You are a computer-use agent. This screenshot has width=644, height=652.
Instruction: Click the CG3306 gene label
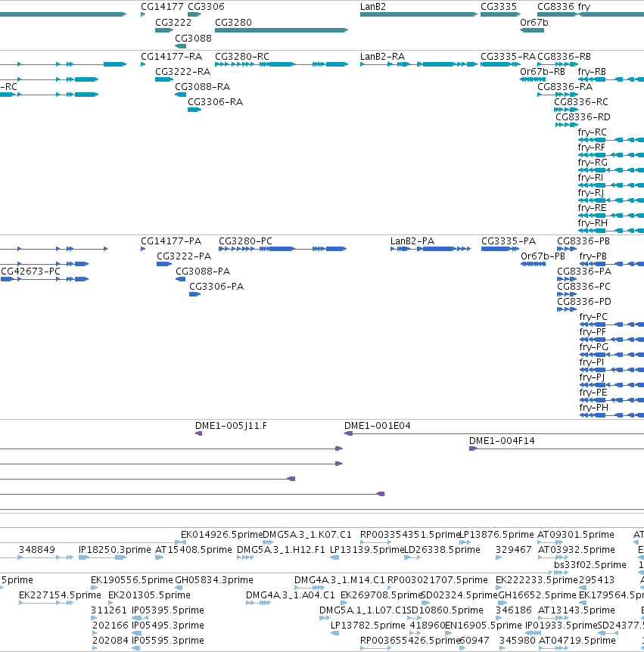207,7
